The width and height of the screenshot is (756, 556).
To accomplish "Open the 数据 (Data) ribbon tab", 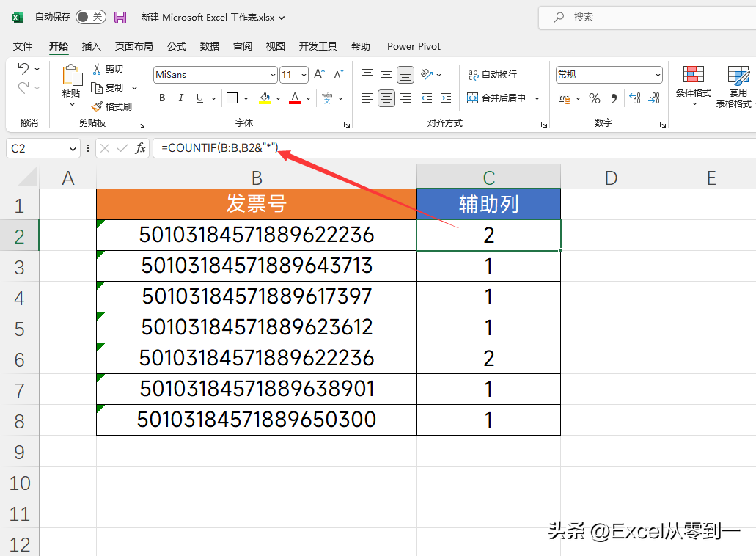I will tap(210, 46).
